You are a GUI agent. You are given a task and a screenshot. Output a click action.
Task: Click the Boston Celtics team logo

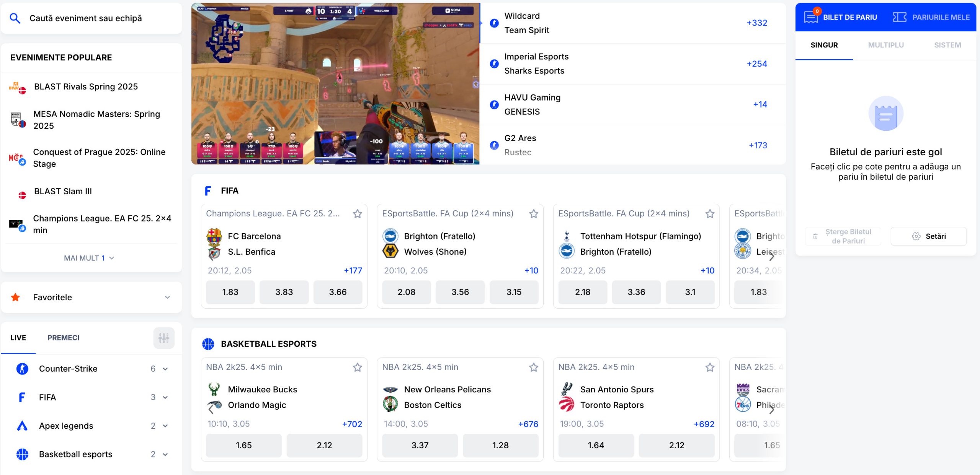(x=390, y=405)
